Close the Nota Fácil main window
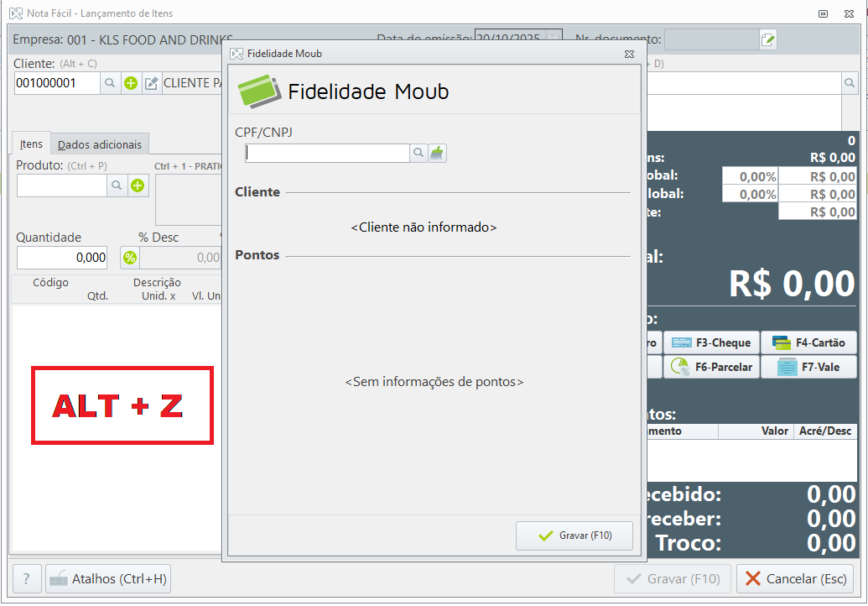Screen dimensions: 868x606 [x=850, y=13]
